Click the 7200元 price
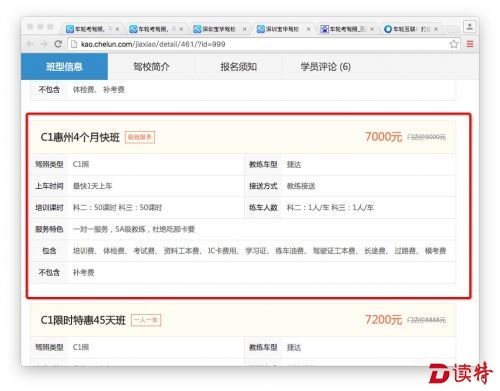The height and width of the screenshot is (391, 500). pyautogui.click(x=383, y=320)
